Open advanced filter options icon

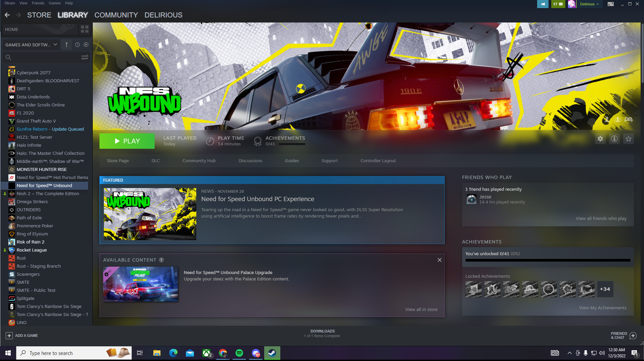85,57
